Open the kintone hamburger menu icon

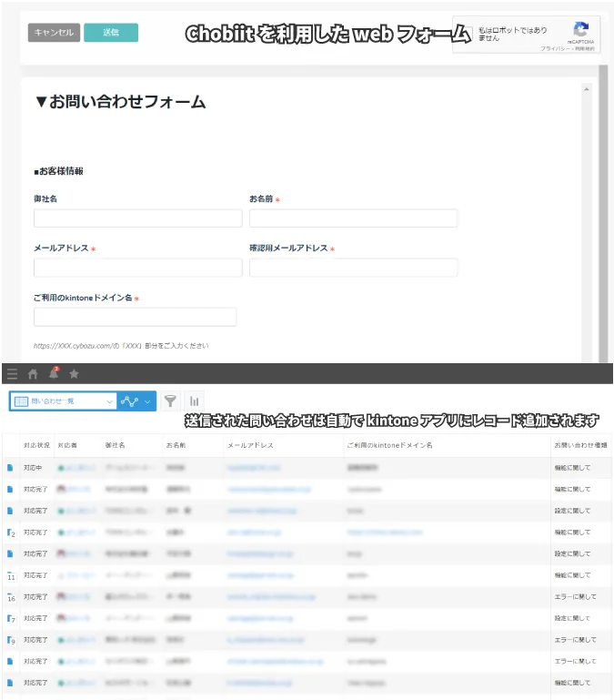tap(12, 373)
